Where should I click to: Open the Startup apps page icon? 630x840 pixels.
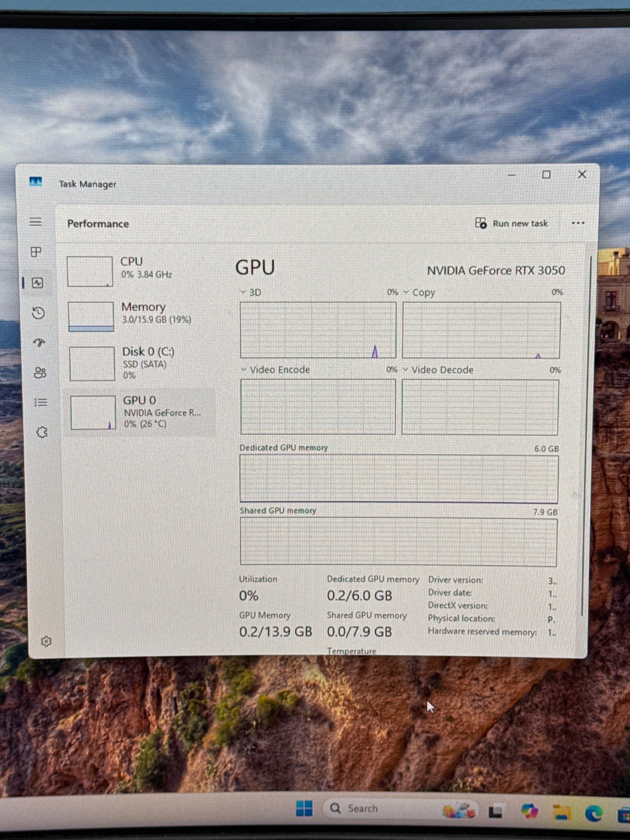click(x=39, y=343)
